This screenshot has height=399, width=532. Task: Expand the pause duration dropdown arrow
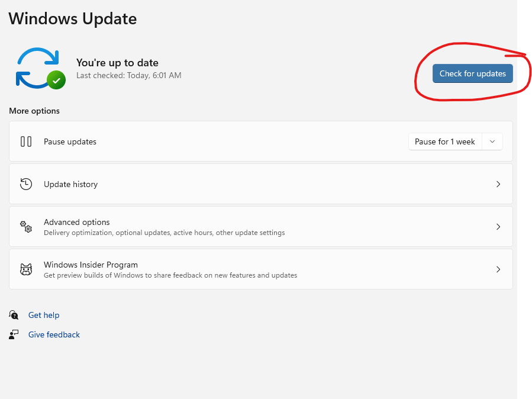[492, 141]
